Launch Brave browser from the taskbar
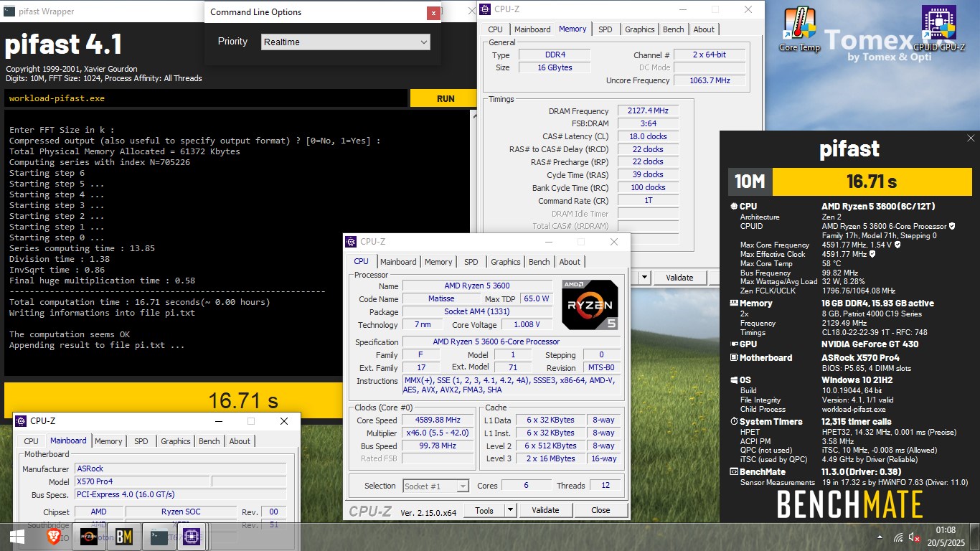 tap(55, 537)
